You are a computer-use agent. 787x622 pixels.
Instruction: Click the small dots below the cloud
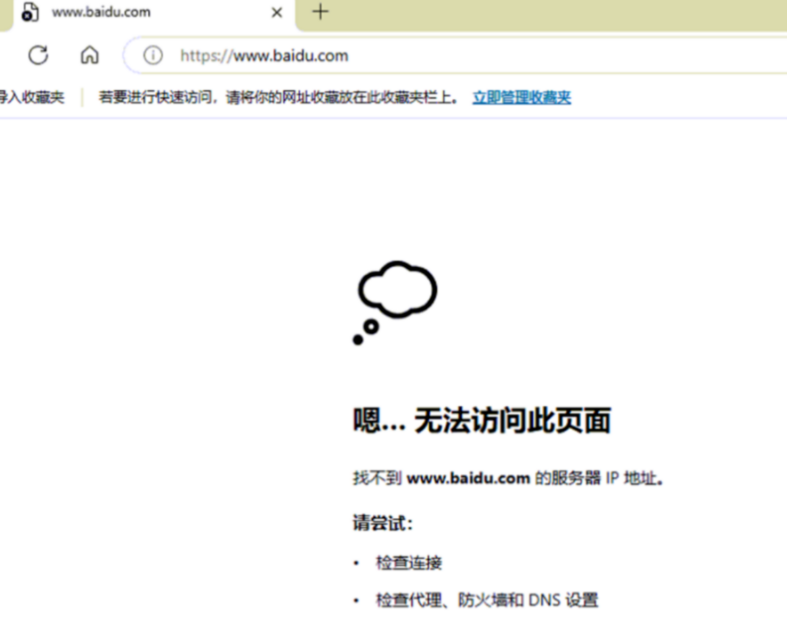pyautogui.click(x=365, y=332)
